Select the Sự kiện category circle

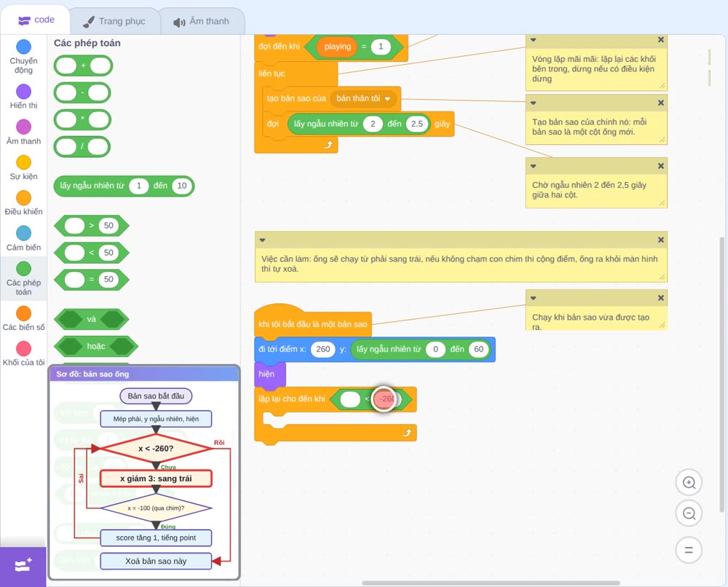tap(24, 162)
